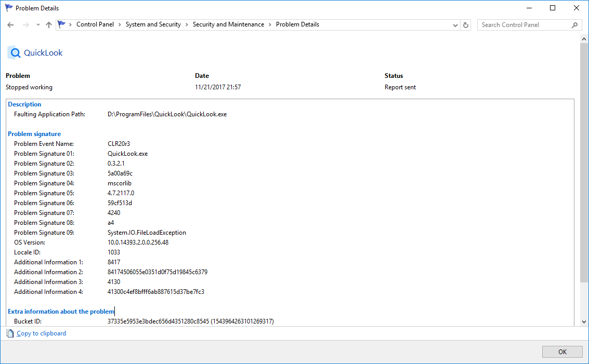The height and width of the screenshot is (364, 589).
Task: Click the date 11/21/2017 21:57
Action: pyautogui.click(x=218, y=87)
